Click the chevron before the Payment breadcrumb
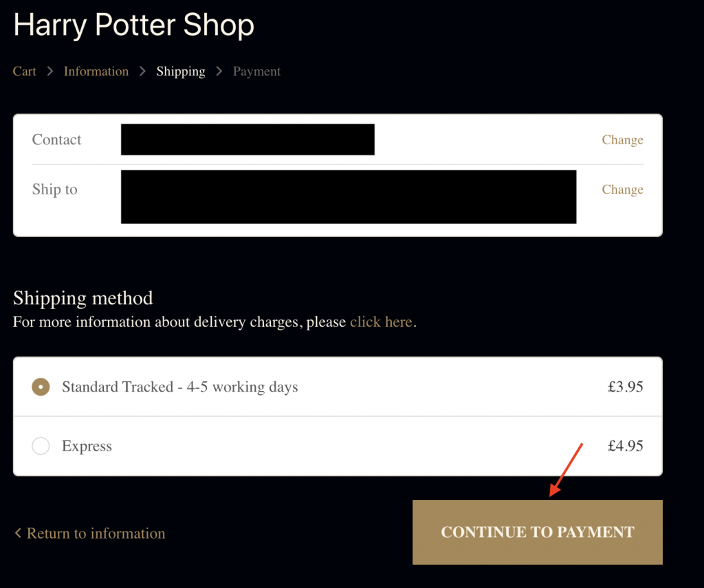Image resolution: width=704 pixels, height=588 pixels. pos(219,71)
